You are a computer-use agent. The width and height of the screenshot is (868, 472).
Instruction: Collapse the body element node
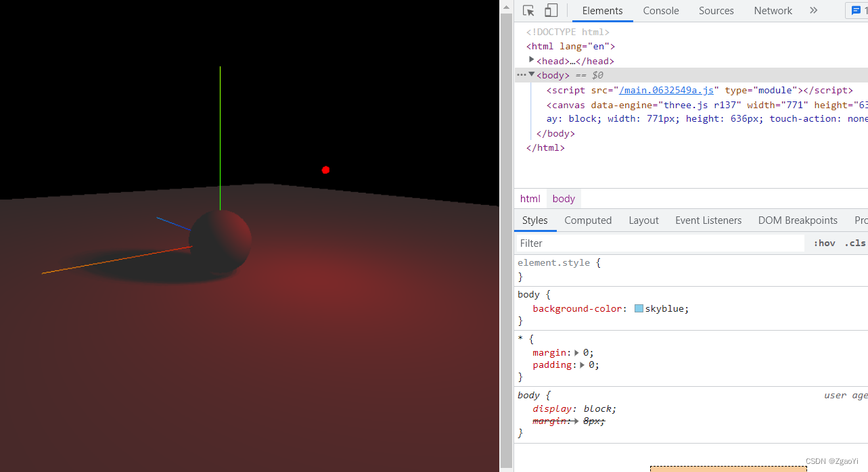(532, 74)
